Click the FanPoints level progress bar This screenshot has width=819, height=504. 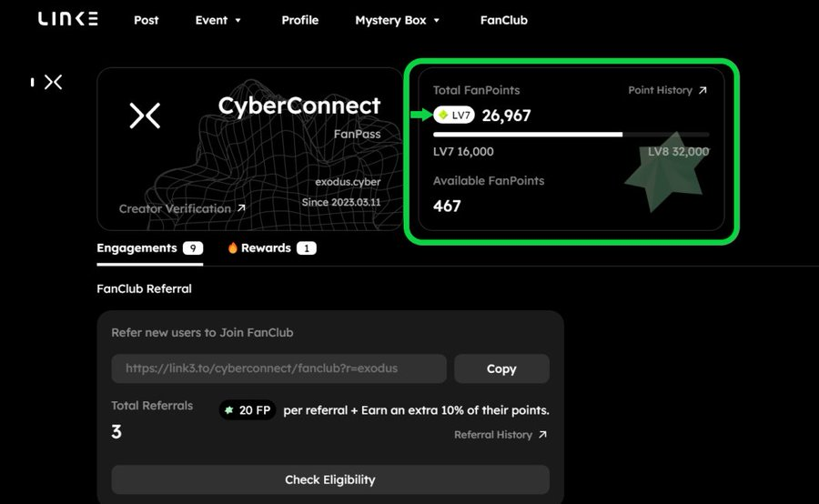coord(571,134)
